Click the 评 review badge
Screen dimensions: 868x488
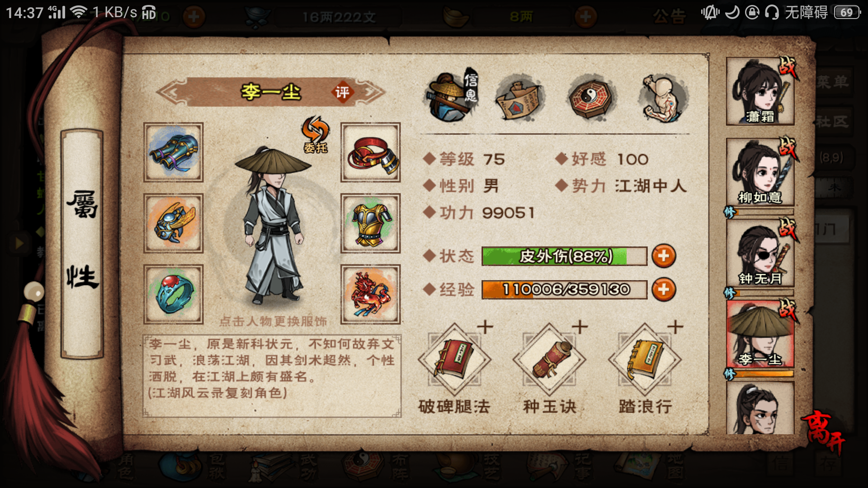coord(342,92)
